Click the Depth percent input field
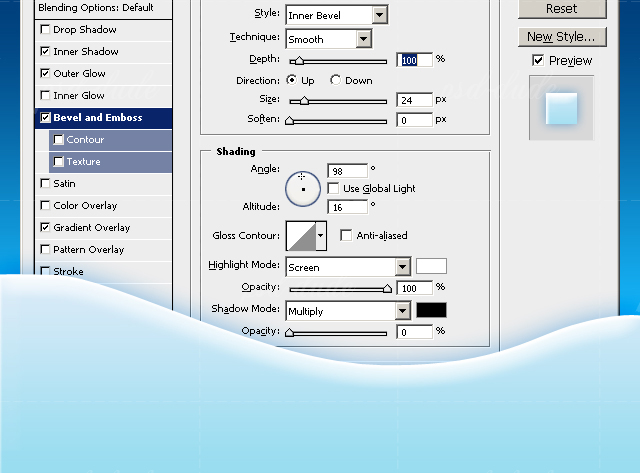Screen dimensions: 640x473 [x=414, y=60]
